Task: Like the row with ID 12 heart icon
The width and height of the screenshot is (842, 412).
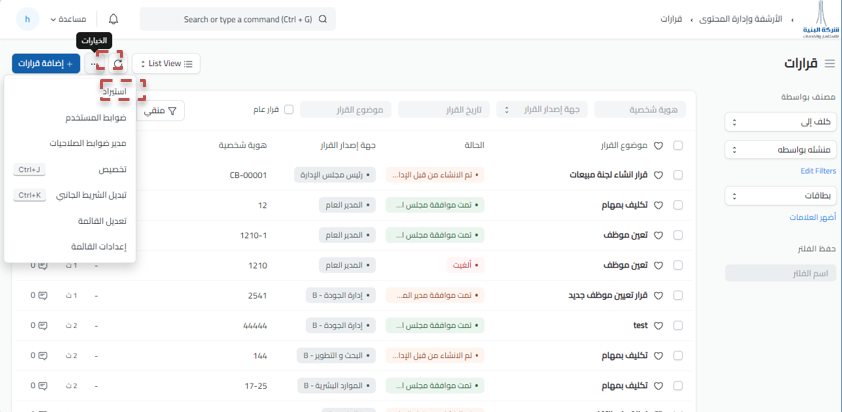Action: point(658,205)
